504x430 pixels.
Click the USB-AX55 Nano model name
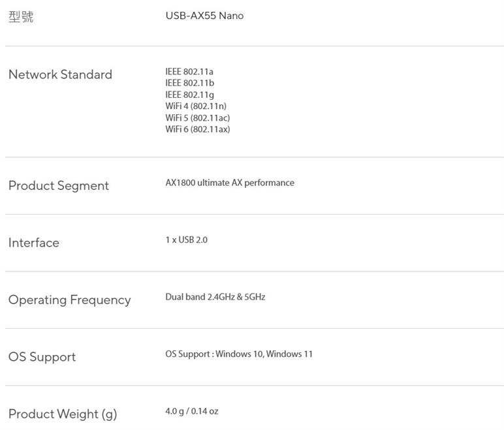pos(204,16)
